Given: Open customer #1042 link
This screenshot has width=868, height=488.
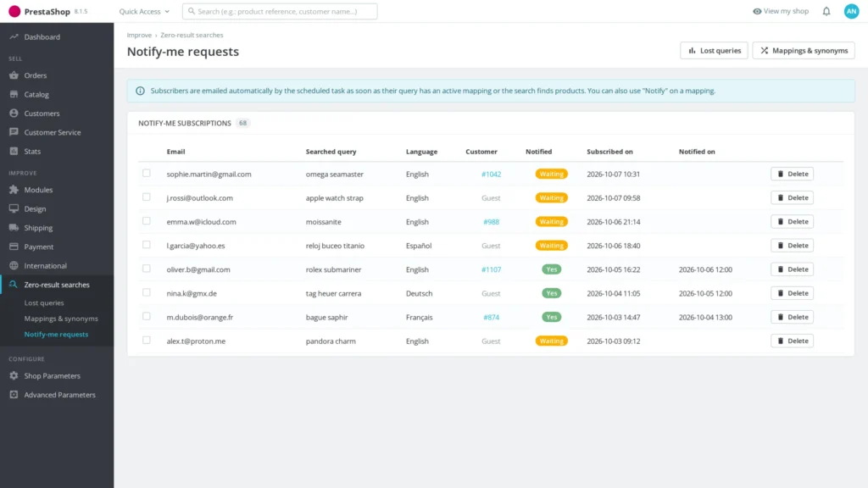Looking at the screenshot, I should pos(491,174).
